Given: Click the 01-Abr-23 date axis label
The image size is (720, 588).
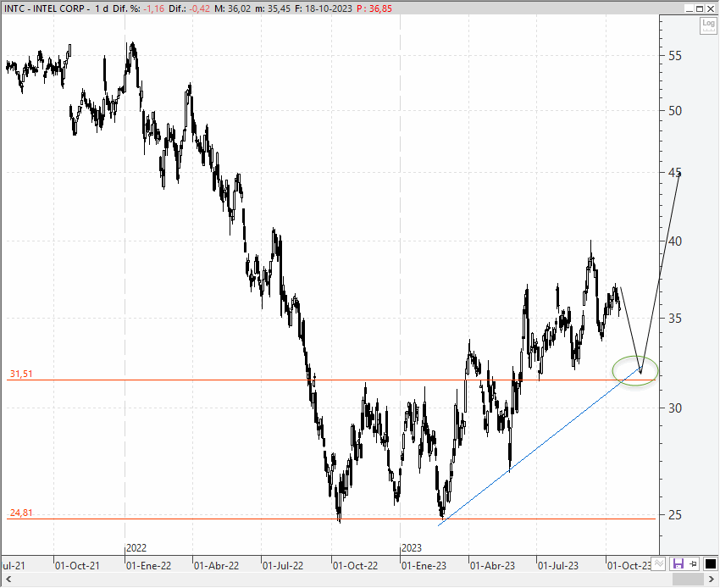Looking at the screenshot, I should click(x=492, y=565).
